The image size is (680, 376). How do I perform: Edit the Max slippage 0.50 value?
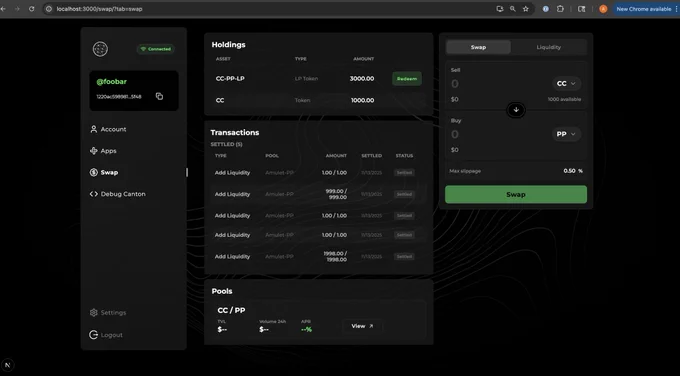point(569,171)
